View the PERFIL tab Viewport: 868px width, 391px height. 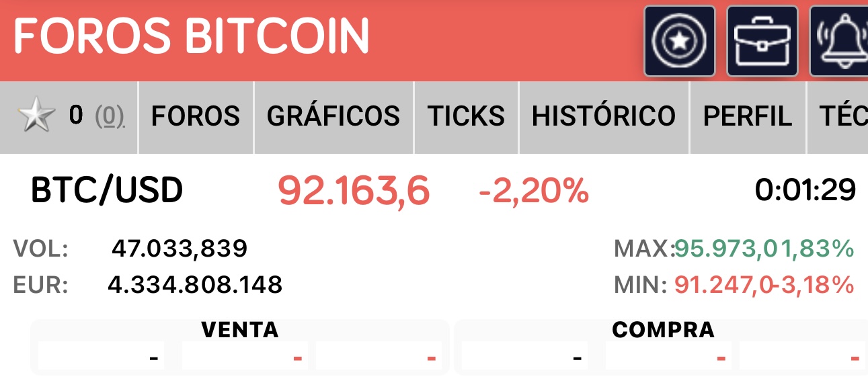pyautogui.click(x=747, y=117)
